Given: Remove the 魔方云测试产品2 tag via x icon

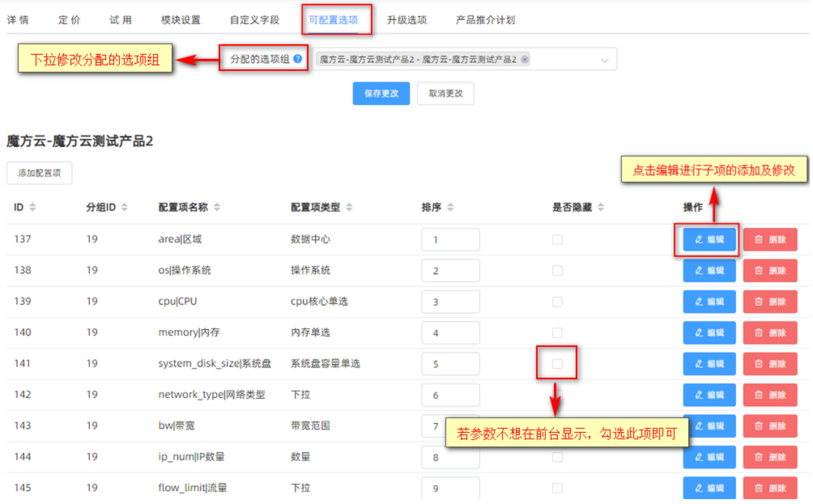Looking at the screenshot, I should click(525, 59).
